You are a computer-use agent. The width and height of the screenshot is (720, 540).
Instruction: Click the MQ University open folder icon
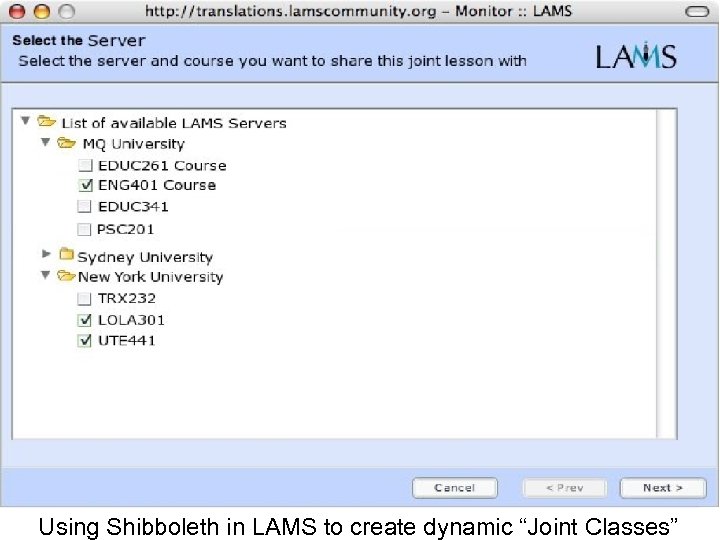point(67,143)
